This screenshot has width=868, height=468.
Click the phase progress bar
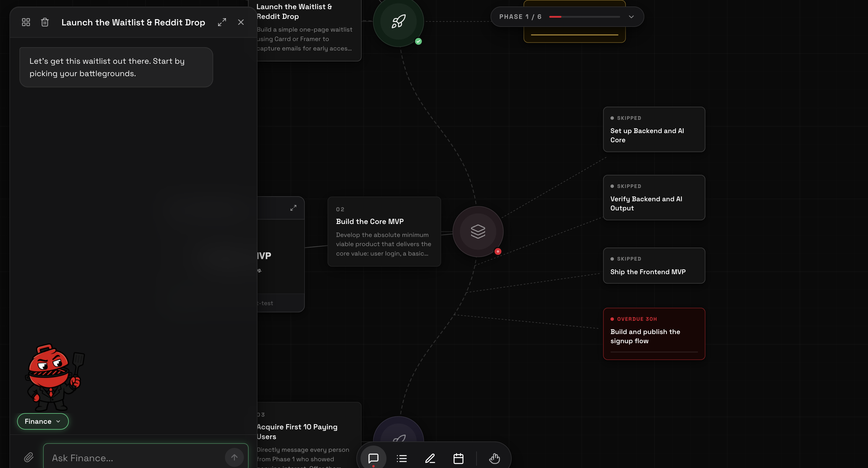[x=584, y=17]
